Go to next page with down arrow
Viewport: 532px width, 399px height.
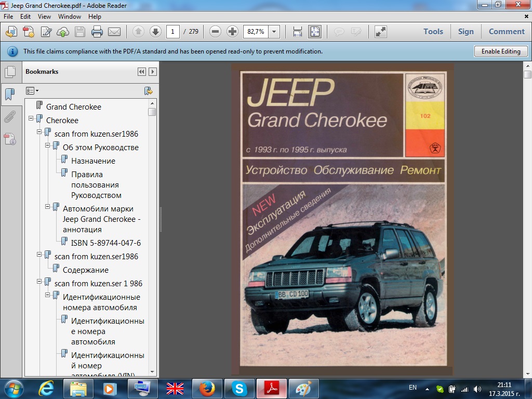pyautogui.click(x=155, y=32)
